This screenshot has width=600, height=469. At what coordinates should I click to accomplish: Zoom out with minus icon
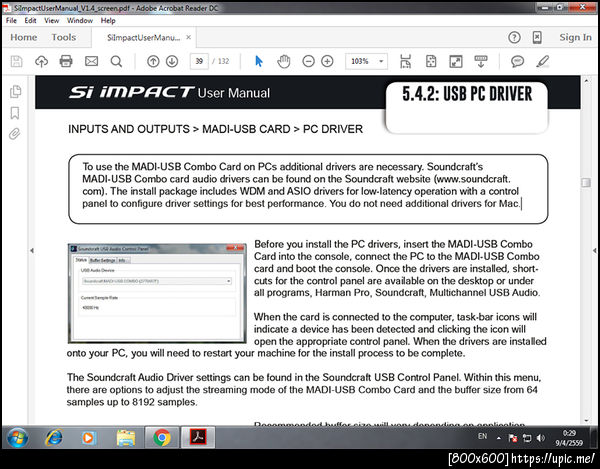(308, 61)
